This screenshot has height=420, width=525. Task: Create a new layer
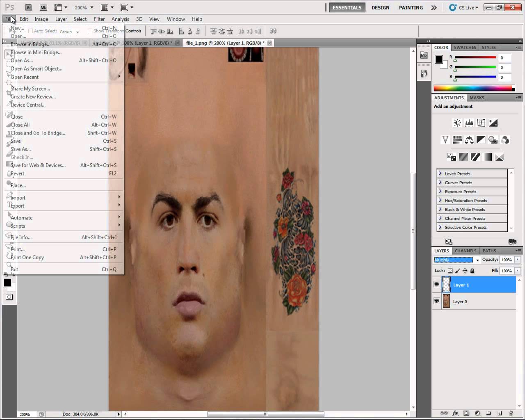(x=500, y=413)
